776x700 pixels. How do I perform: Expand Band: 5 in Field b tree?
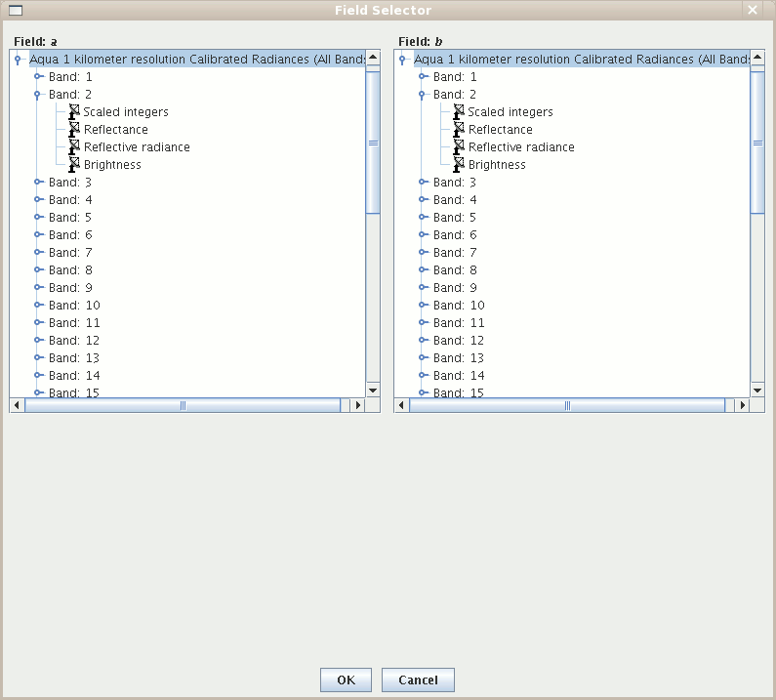click(423, 218)
